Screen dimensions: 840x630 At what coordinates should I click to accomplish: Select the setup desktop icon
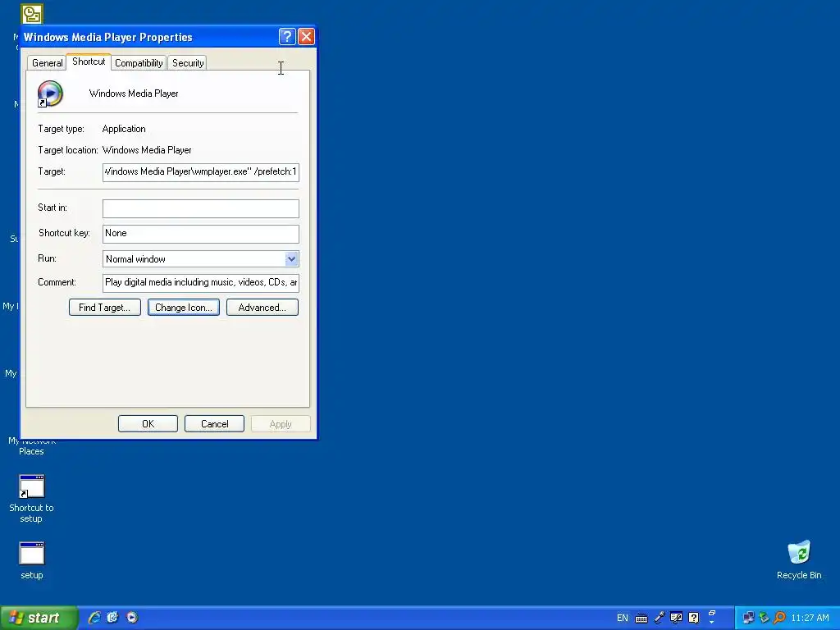coord(32,554)
